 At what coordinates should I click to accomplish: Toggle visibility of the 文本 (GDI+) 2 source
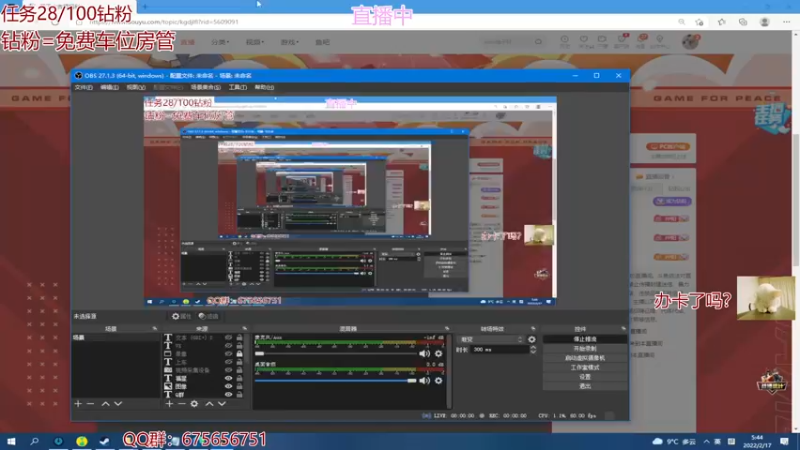pyautogui.click(x=228, y=338)
